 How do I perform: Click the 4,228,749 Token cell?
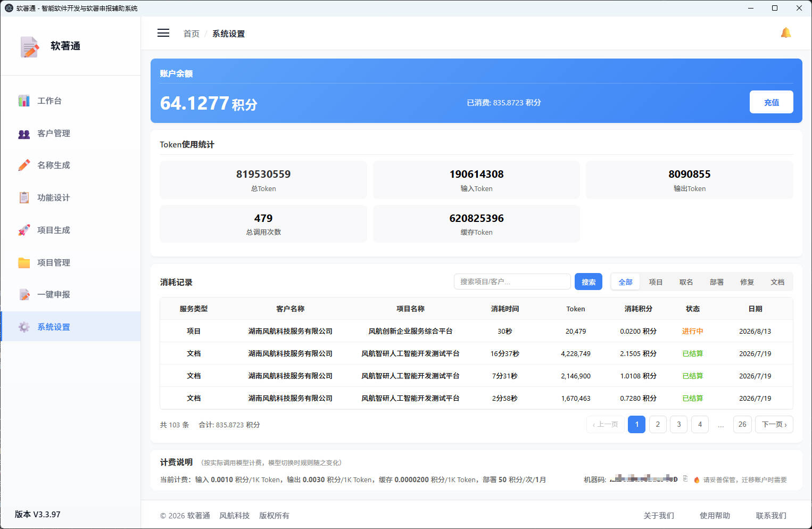point(575,353)
